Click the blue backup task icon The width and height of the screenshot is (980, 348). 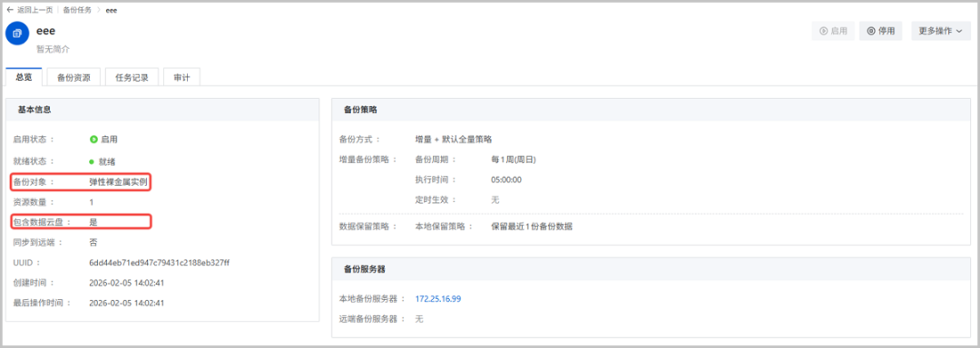pos(17,33)
